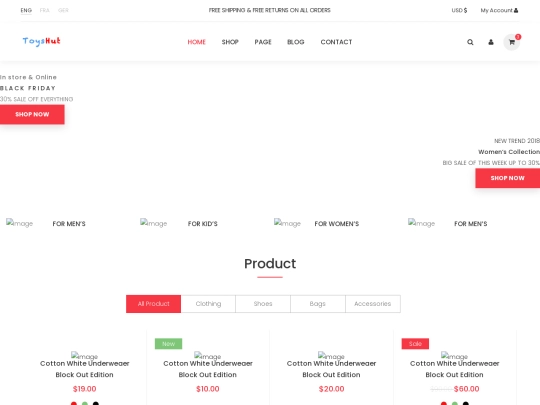The width and height of the screenshot is (540, 405).
Task: Select the Accessories tab
Action: click(x=373, y=304)
